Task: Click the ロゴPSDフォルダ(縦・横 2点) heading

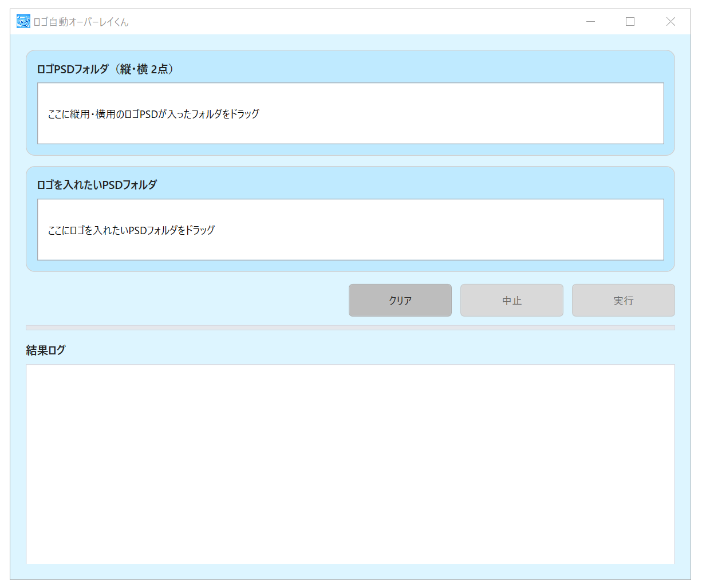Action: 105,69
